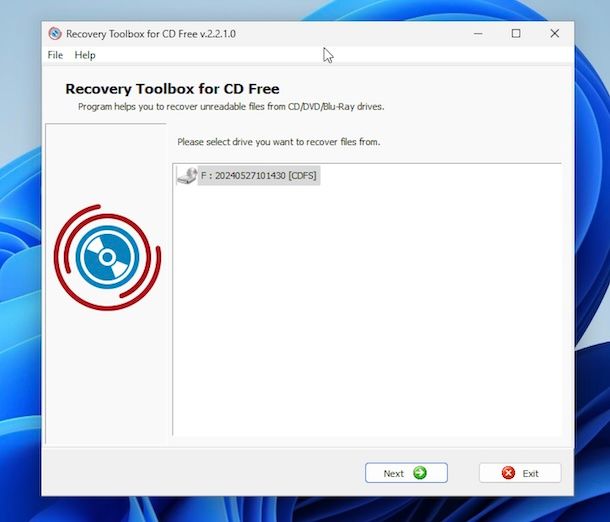Click the program description subtitle text
The width and height of the screenshot is (610, 522).
(x=231, y=107)
